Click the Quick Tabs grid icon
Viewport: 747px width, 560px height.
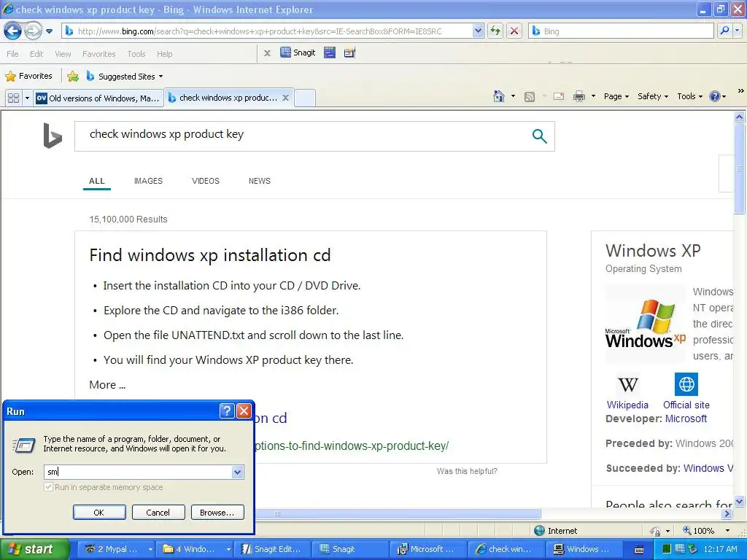click(13, 98)
